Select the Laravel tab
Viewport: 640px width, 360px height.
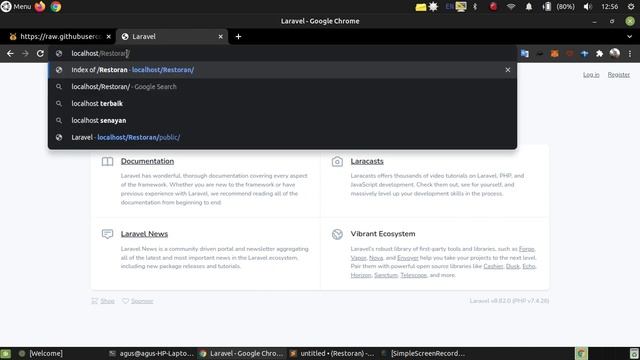pyautogui.click(x=172, y=37)
